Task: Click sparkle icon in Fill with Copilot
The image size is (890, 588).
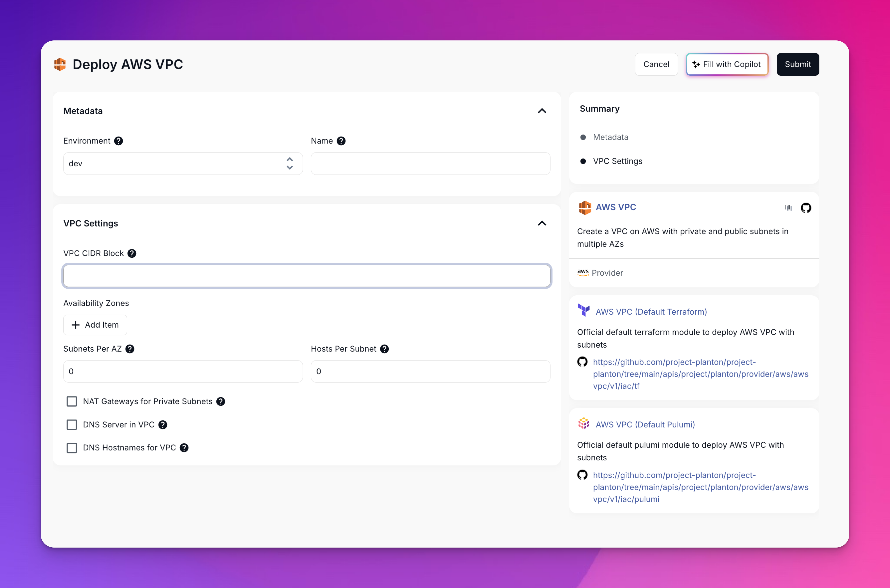Action: tap(696, 65)
